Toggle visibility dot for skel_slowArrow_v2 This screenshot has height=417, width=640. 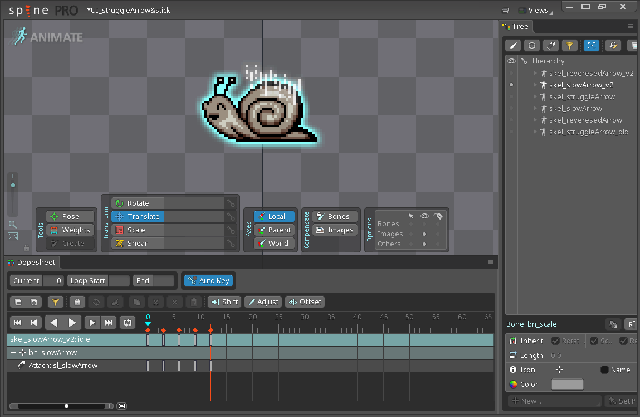pyautogui.click(x=511, y=85)
